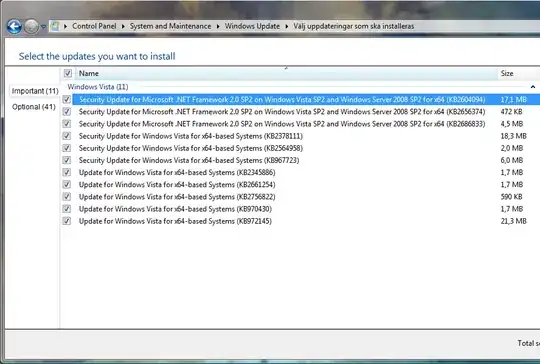Uncheck the KB2686833 update checkbox
This screenshot has width=540, height=364.
pyautogui.click(x=67, y=124)
